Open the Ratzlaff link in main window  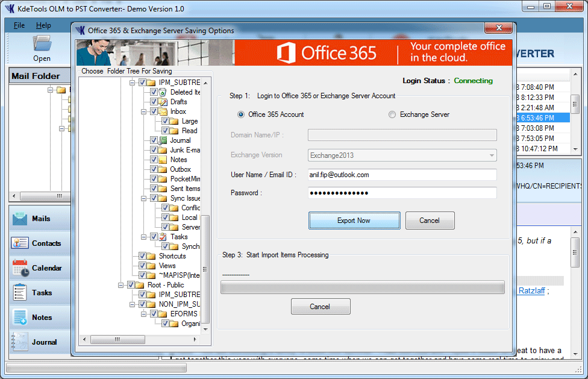[532, 290]
